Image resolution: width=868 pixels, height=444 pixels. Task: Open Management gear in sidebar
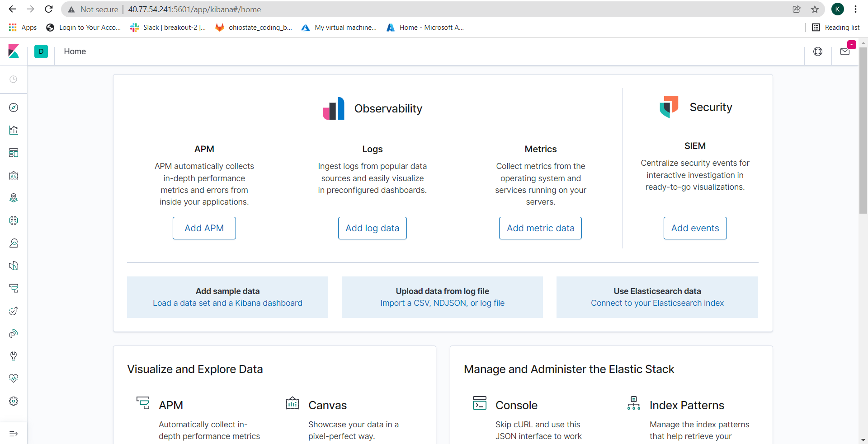point(14,401)
